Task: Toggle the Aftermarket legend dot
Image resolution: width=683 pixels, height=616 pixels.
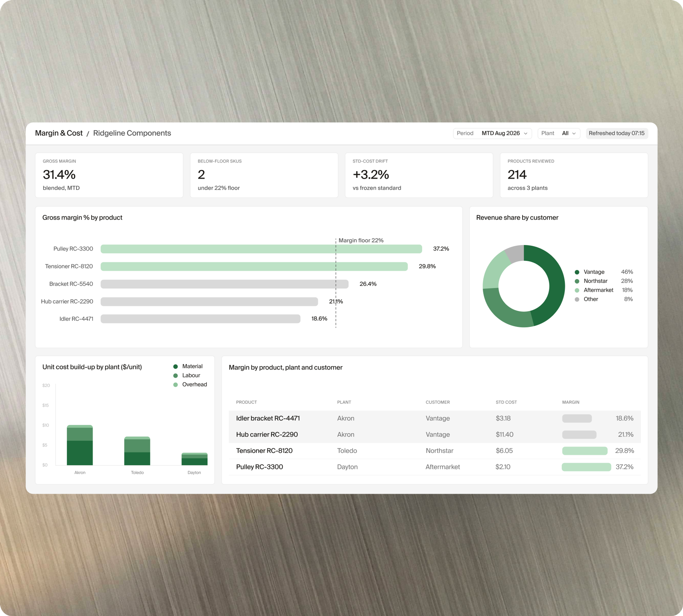Action: 577,290
